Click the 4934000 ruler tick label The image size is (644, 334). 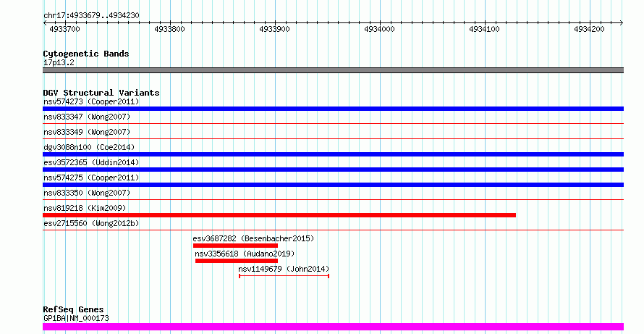pyautogui.click(x=379, y=29)
